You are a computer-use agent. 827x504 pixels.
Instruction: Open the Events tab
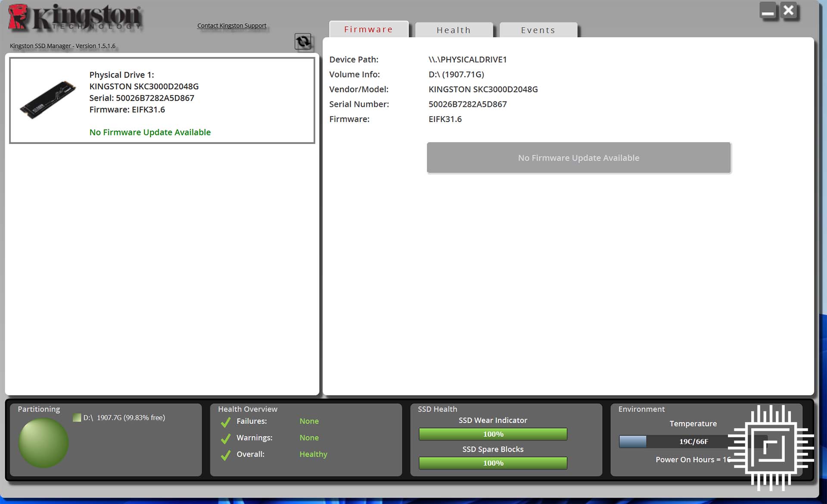click(x=538, y=30)
